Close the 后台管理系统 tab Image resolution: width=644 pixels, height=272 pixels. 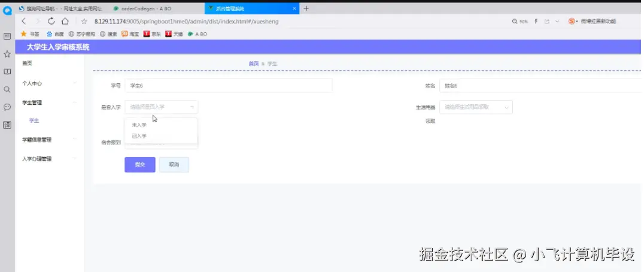point(294,8)
